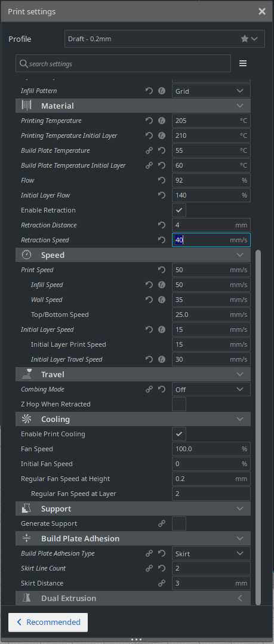The width and height of the screenshot is (274, 644).
Task: Tick the Generate Support checkbox
Action: tap(179, 523)
